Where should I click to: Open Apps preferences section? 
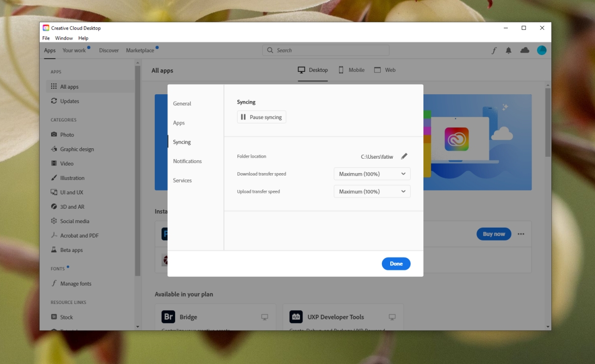click(179, 123)
